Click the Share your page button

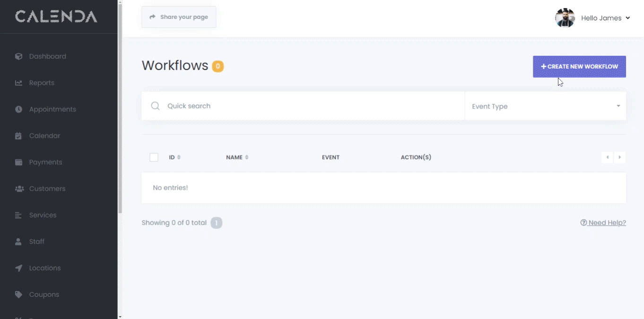pos(179,17)
